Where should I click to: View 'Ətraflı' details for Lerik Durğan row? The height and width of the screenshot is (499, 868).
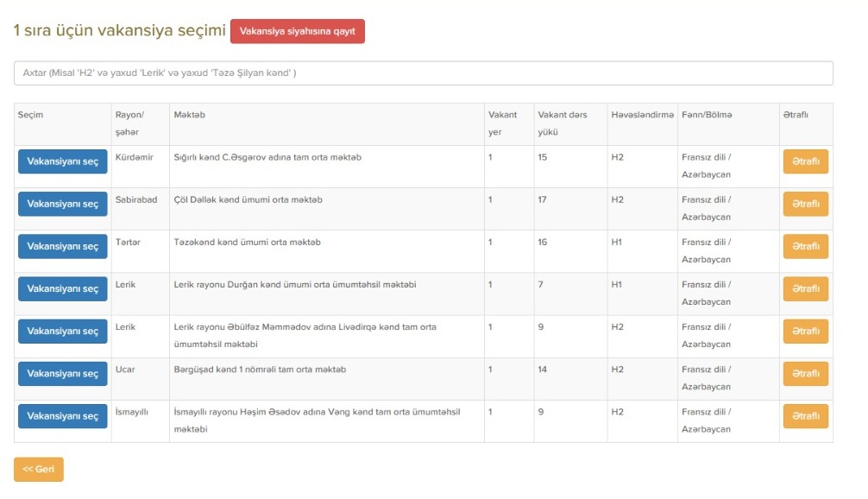pos(806,288)
